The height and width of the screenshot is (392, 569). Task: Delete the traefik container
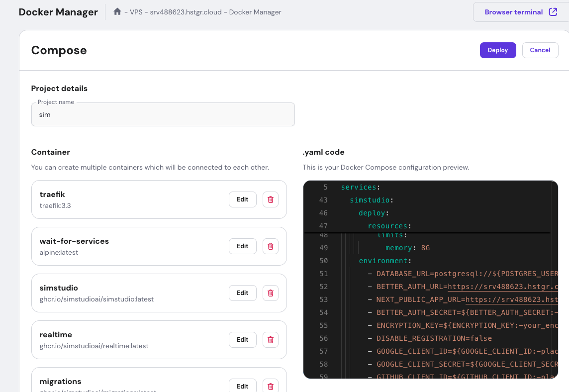click(271, 199)
